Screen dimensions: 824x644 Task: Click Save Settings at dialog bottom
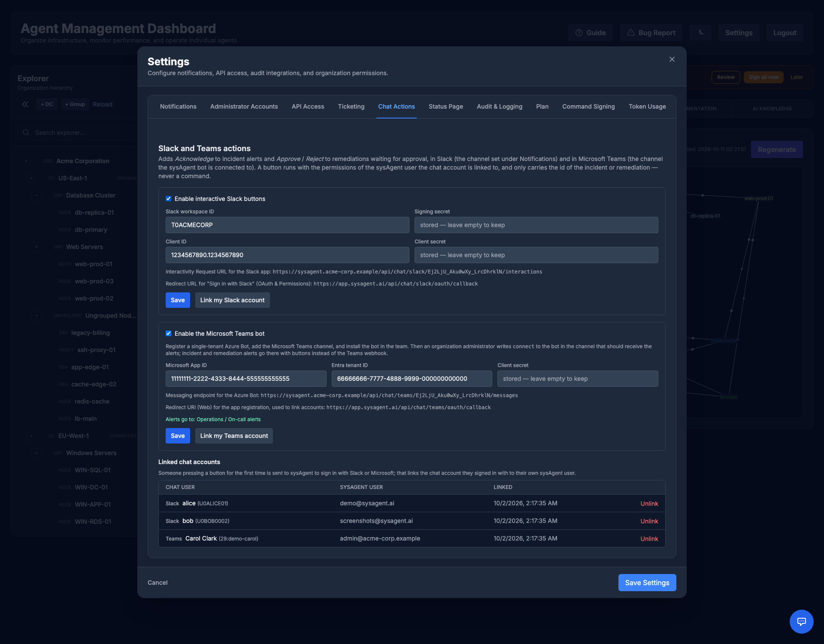[x=647, y=583]
